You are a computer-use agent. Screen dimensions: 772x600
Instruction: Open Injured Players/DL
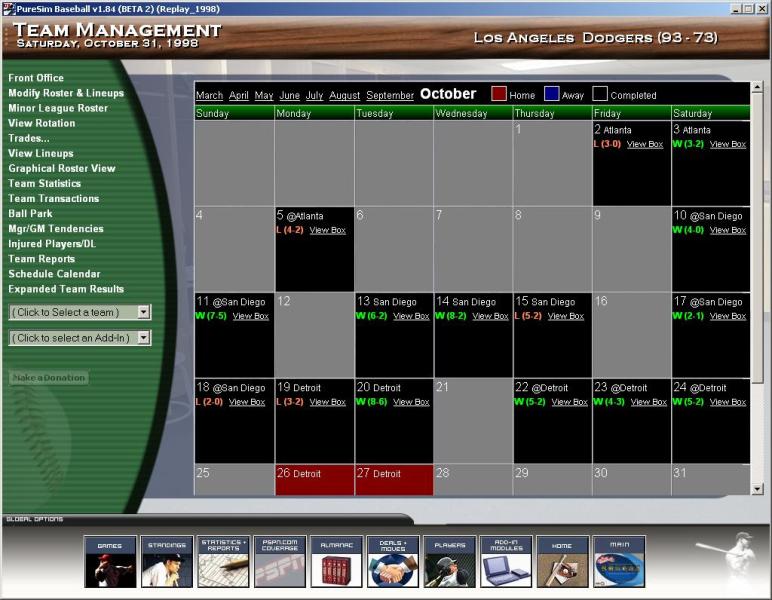[52, 244]
